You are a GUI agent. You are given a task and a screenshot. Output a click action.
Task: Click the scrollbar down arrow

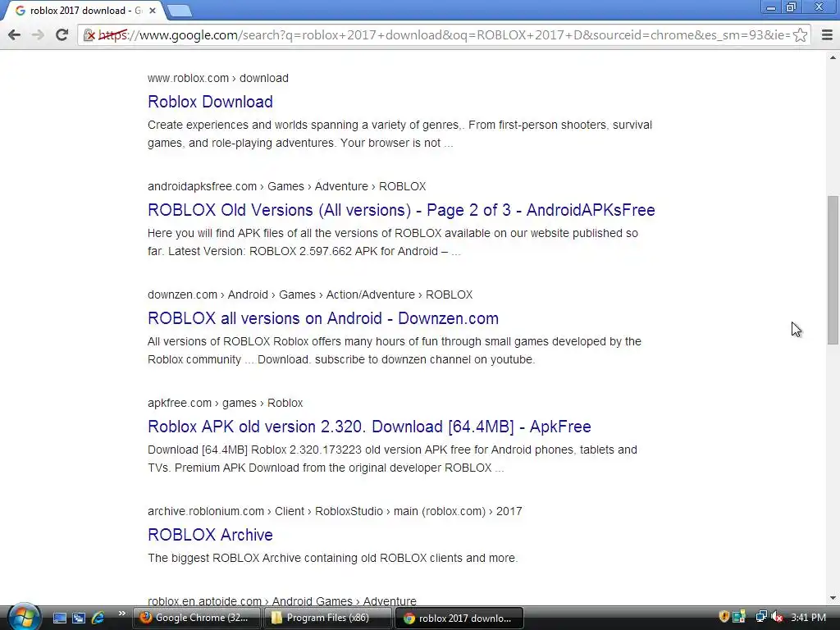click(832, 598)
